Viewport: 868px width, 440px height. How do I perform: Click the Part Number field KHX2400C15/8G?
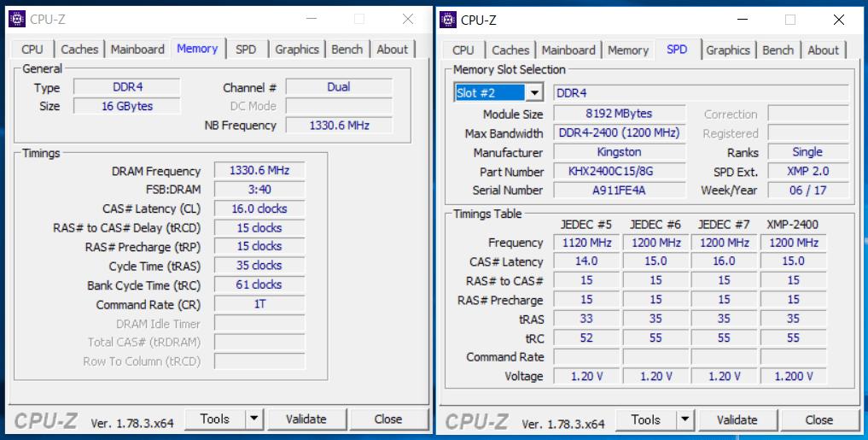619,171
